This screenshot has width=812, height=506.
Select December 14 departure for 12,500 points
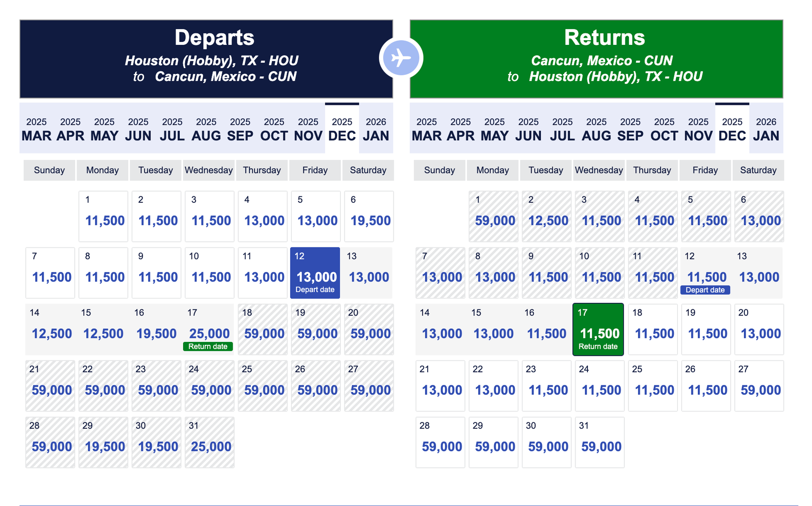click(50, 329)
